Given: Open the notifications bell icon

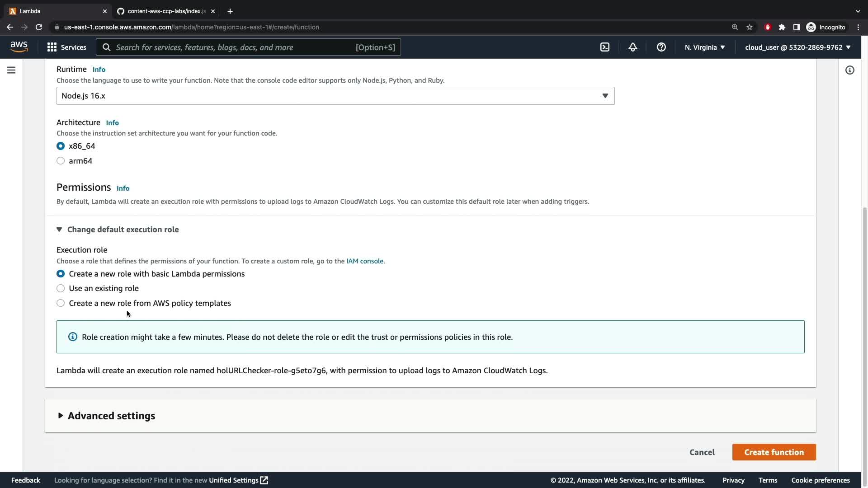Looking at the screenshot, I should click(x=633, y=47).
